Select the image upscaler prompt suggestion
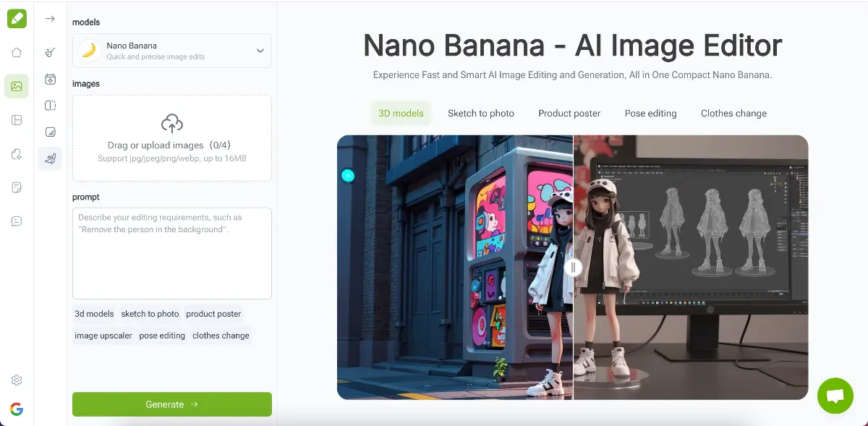Viewport: 868px width, 426px height. 103,335
